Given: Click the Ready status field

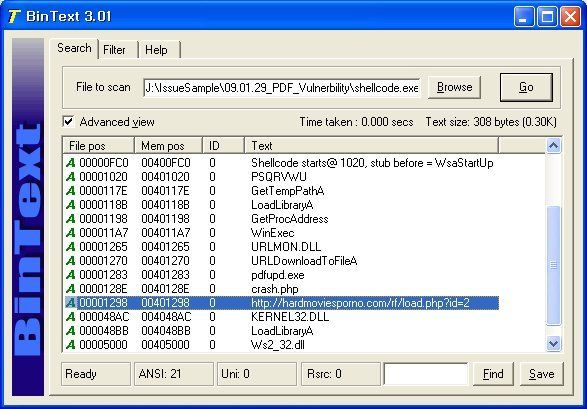Looking at the screenshot, I should [96, 374].
